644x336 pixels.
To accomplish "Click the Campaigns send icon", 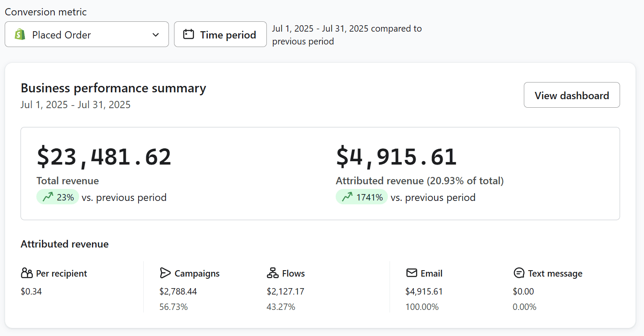I will tap(164, 273).
